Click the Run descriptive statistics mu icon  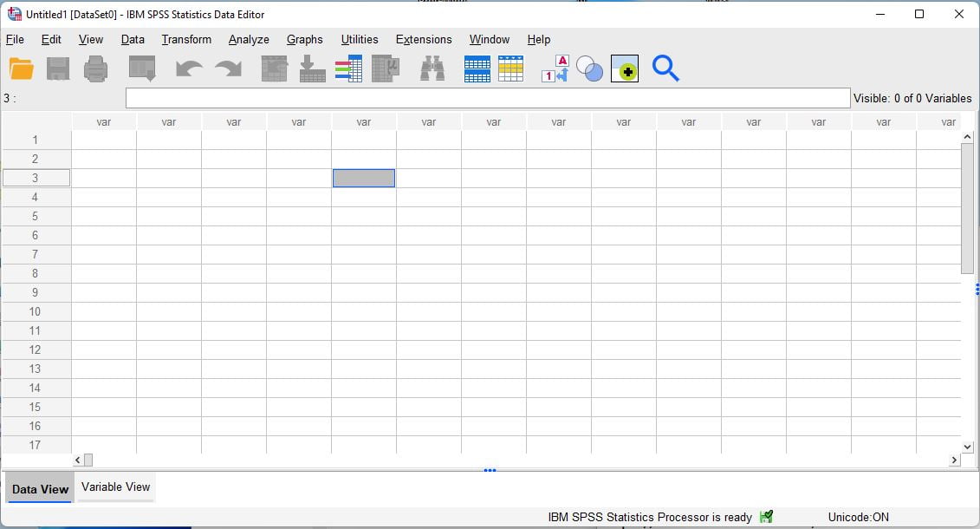click(x=386, y=69)
